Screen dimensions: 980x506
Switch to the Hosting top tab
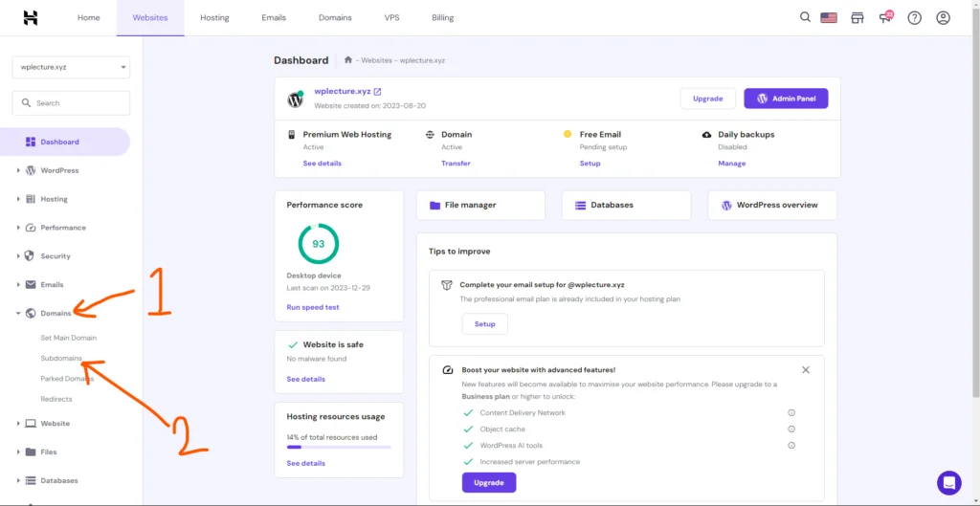pyautogui.click(x=214, y=17)
